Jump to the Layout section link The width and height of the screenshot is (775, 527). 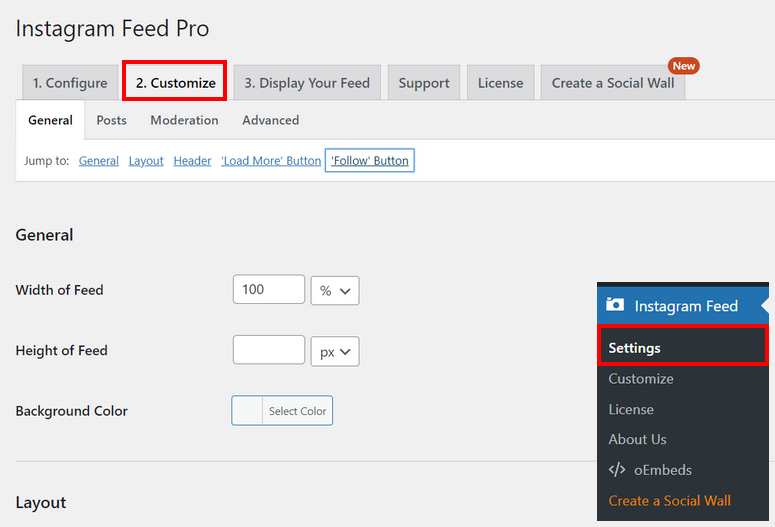(146, 161)
